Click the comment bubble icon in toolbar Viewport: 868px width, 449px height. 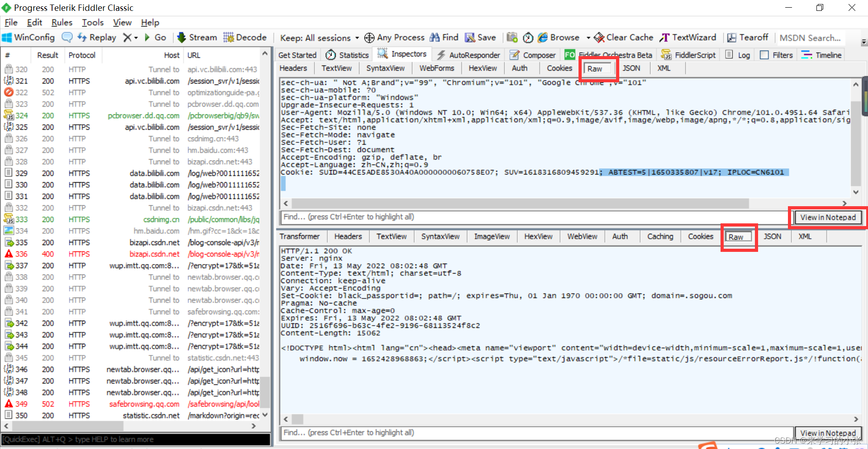click(x=67, y=38)
